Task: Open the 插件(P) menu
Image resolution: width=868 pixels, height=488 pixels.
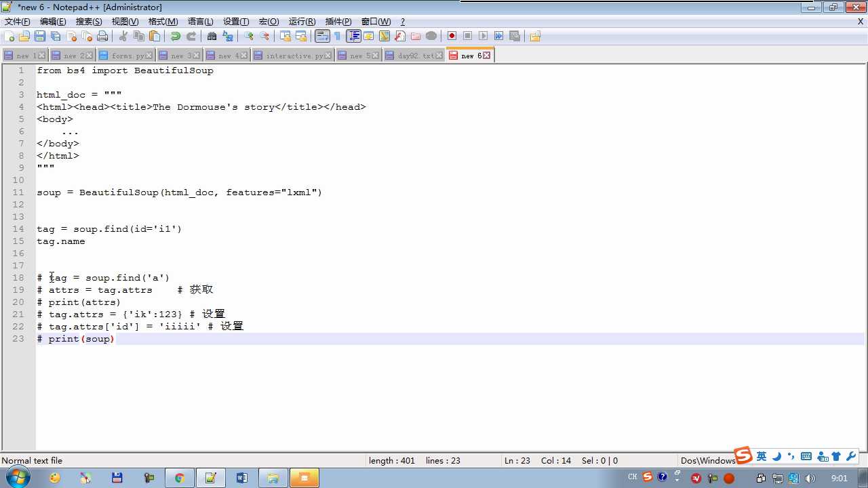Action: 338,22
